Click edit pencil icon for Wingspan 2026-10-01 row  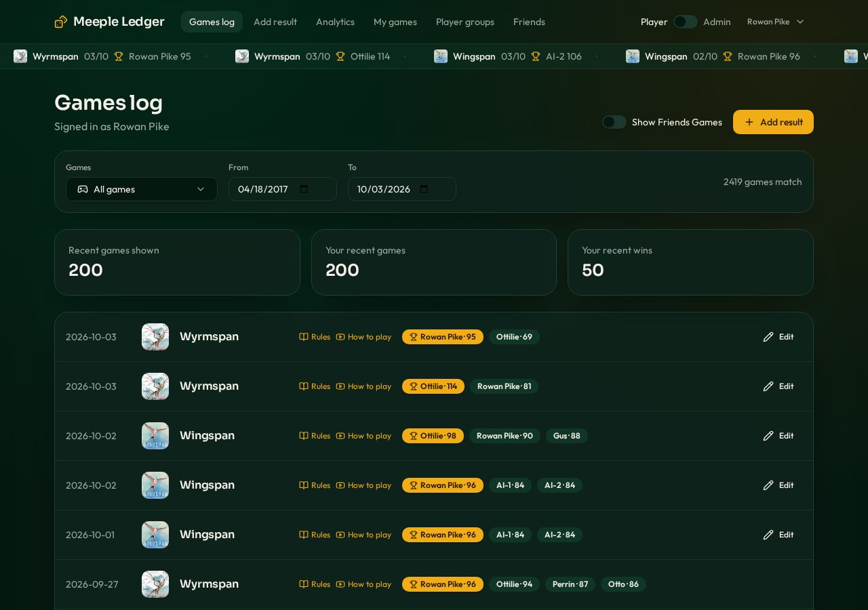[x=768, y=535]
